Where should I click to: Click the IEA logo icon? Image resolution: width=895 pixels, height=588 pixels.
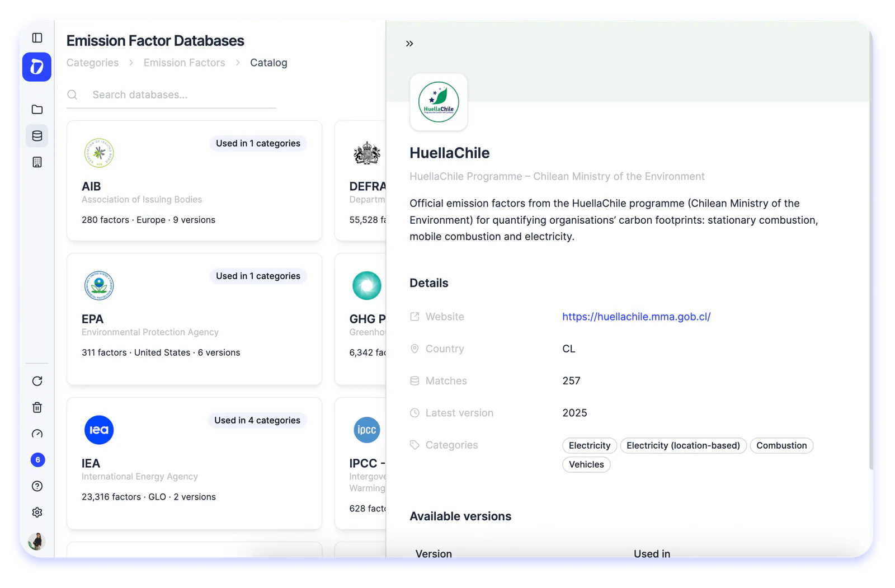99,430
